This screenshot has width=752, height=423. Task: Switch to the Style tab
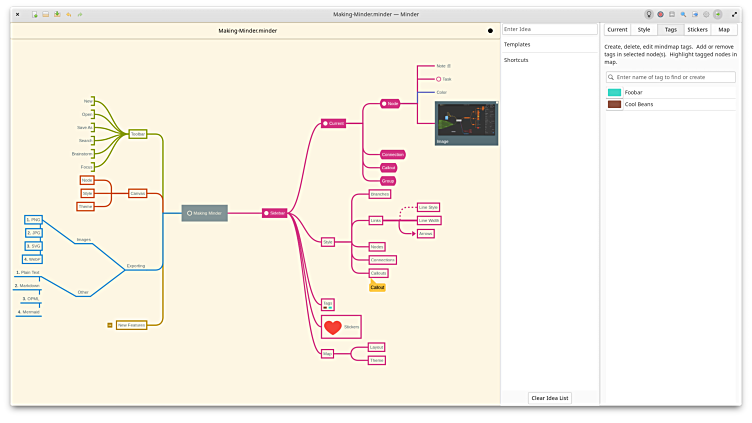pos(644,30)
